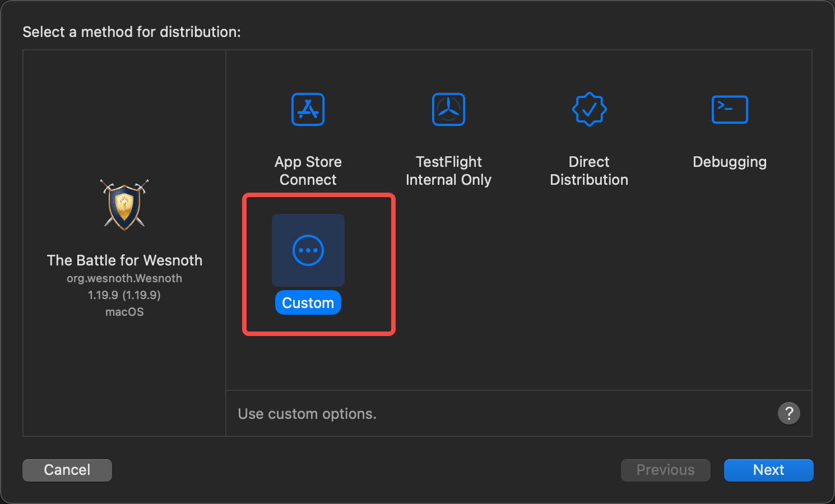
Task: Cancel the distribution dialog
Action: point(67,470)
